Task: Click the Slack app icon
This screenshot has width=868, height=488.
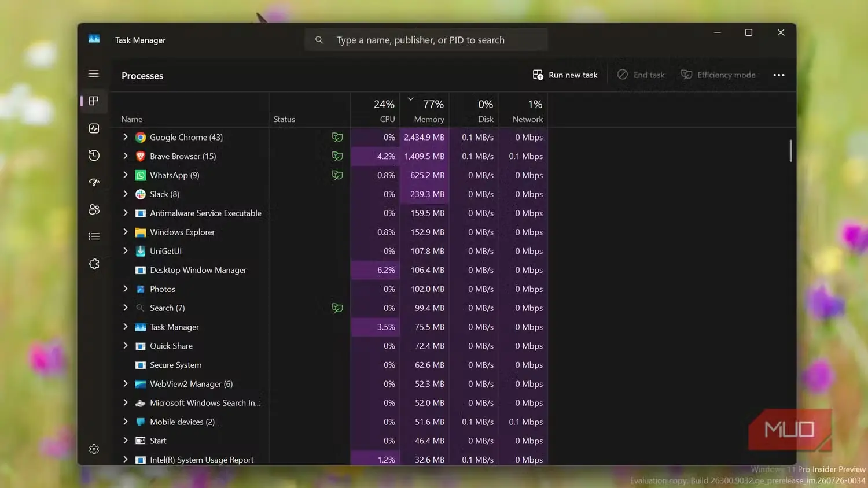Action: 140,194
